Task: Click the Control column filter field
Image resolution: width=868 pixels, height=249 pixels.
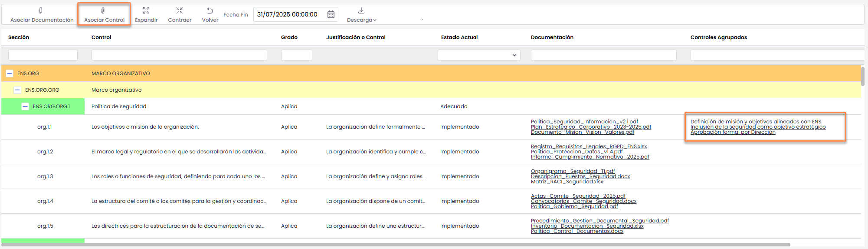Action: [x=179, y=55]
